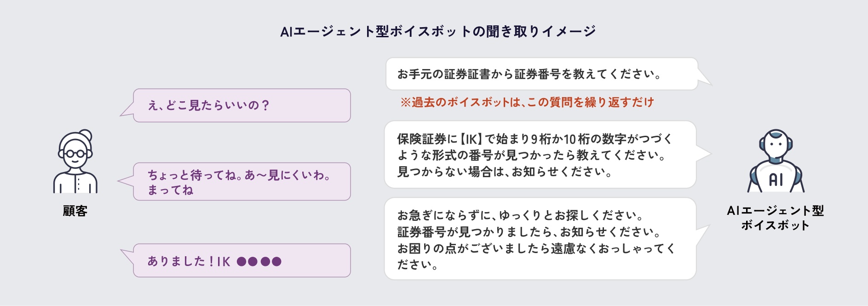The height and width of the screenshot is (306, 868).
Task: Click the elderly customer avatar icon
Action: pyautogui.click(x=75, y=162)
